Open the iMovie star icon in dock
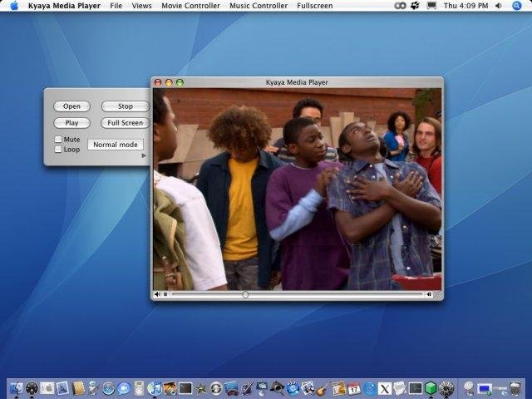 pos(200,389)
